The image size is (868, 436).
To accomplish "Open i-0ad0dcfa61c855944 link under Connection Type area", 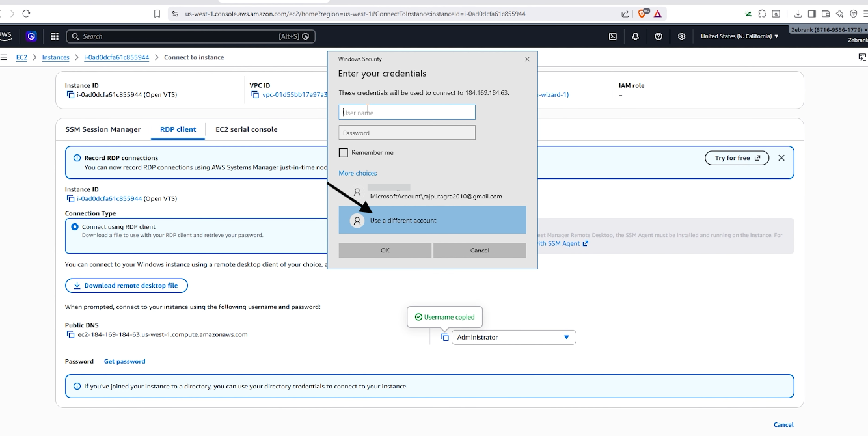I will pos(109,199).
